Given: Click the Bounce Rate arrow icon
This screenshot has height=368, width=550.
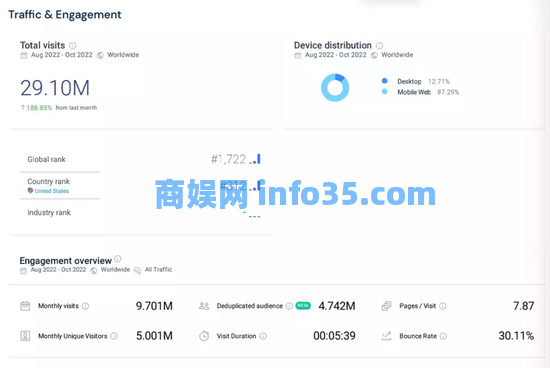Looking at the screenshot, I should [386, 336].
